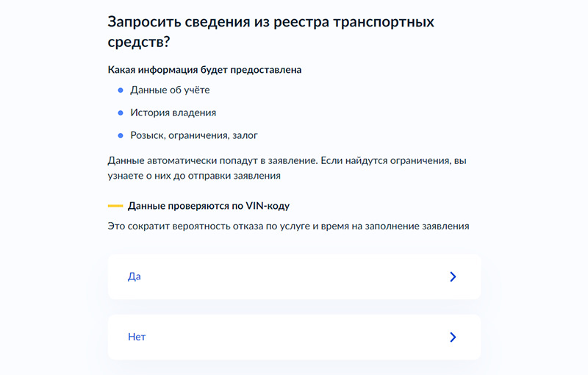588x375 pixels.
Task: Choose the Да answer option
Action: coord(294,276)
